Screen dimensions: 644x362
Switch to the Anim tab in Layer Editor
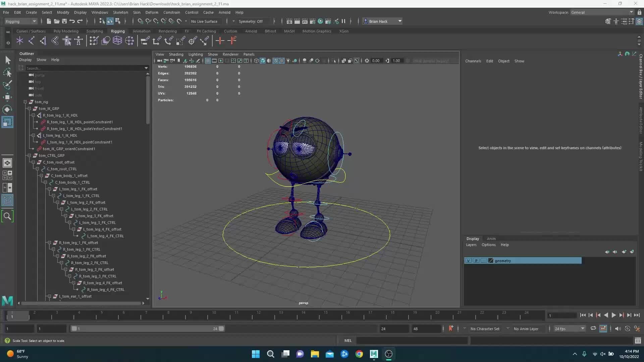(x=491, y=239)
